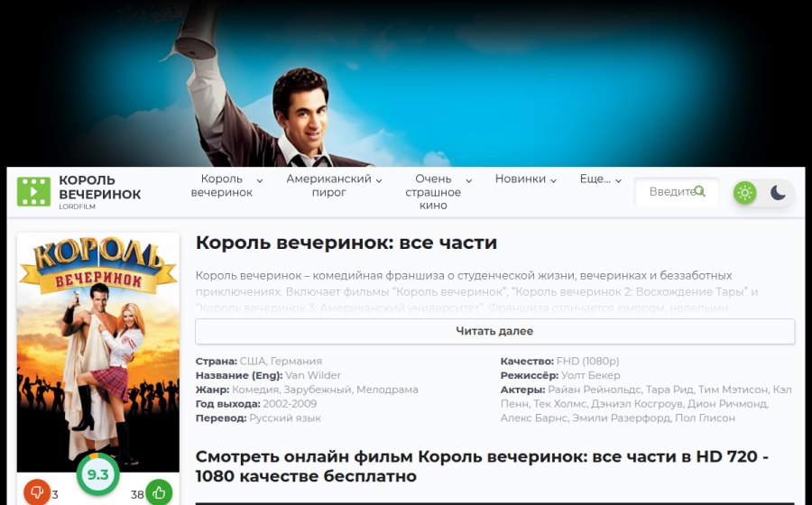Click the like count 38
This screenshot has width=812, height=505.
(x=137, y=495)
